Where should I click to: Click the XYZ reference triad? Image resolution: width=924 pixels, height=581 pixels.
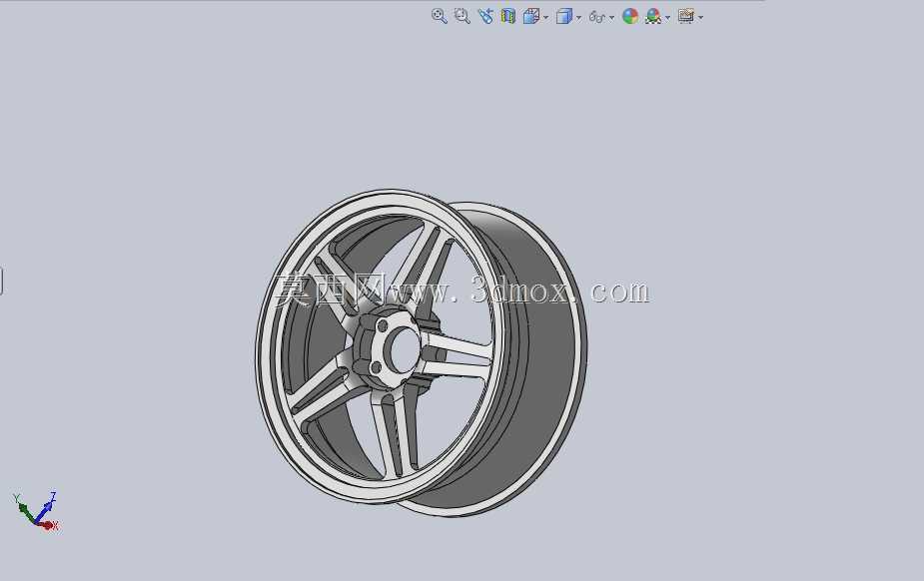(37, 511)
